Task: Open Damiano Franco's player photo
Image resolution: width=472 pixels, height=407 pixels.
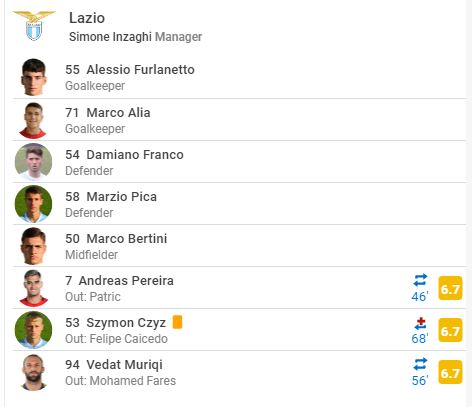Action: (33, 162)
